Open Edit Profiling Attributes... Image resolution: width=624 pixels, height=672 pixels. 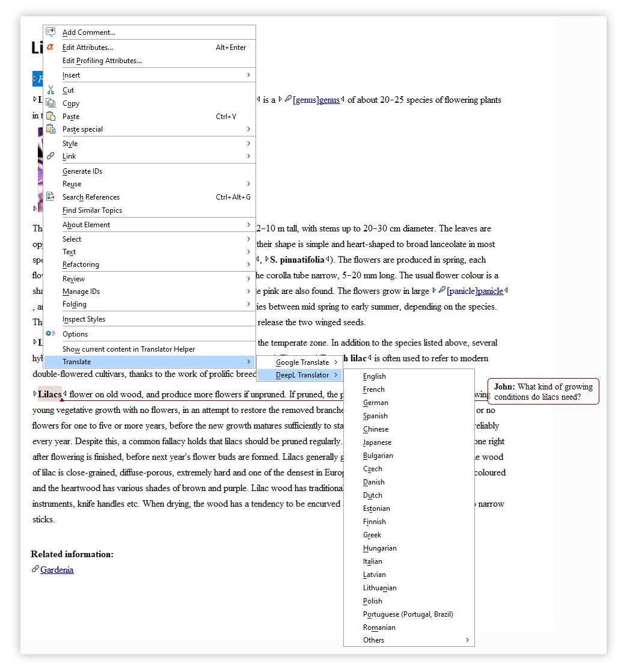[150, 61]
